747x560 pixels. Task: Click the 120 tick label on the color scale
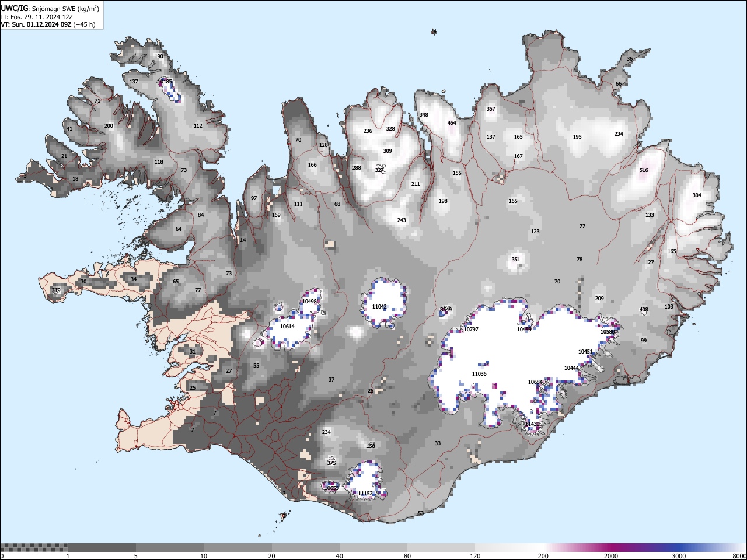pos(476,556)
